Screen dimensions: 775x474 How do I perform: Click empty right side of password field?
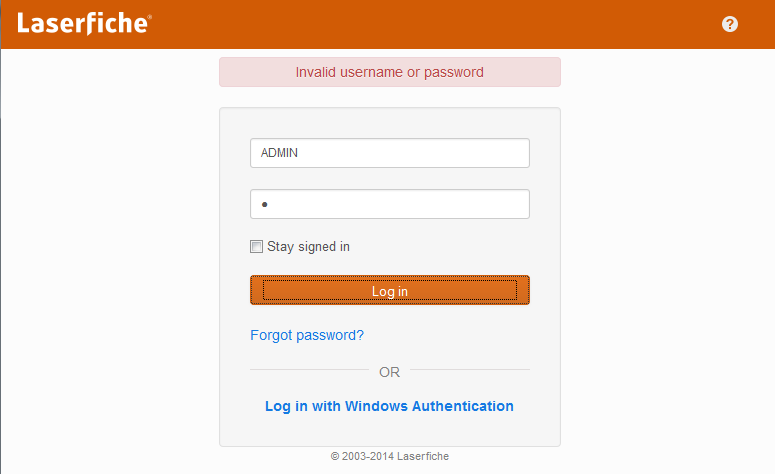tap(445, 204)
